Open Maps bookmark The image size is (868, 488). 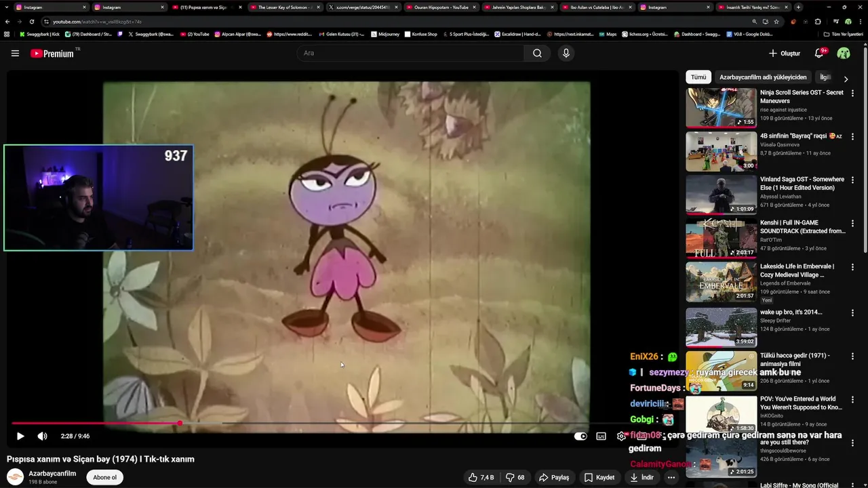coord(607,34)
